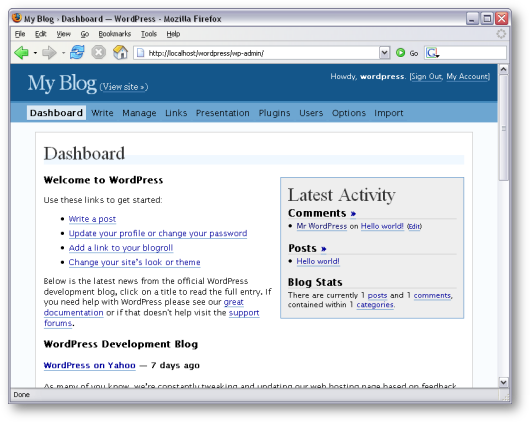530x422 pixels.
Task: Switch to the Manage tab
Action: pos(139,113)
